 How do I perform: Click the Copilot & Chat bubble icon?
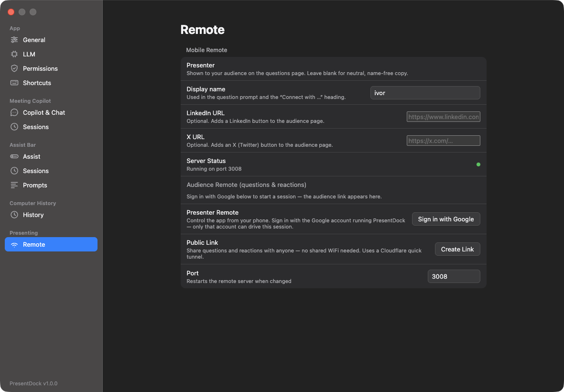click(14, 112)
